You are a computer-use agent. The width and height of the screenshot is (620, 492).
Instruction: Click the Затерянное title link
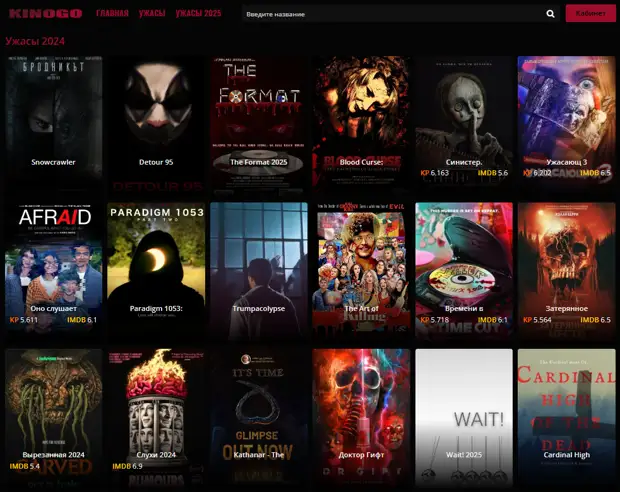tap(566, 309)
